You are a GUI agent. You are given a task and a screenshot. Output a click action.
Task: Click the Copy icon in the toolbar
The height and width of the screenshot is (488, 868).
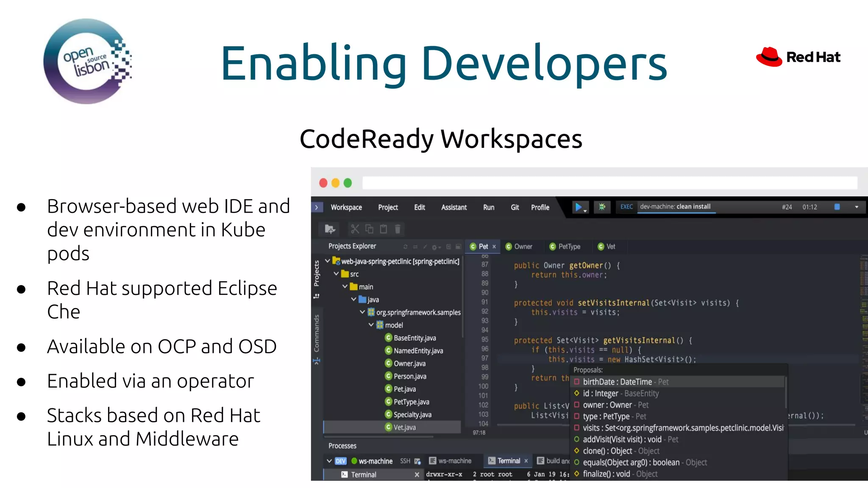369,229
